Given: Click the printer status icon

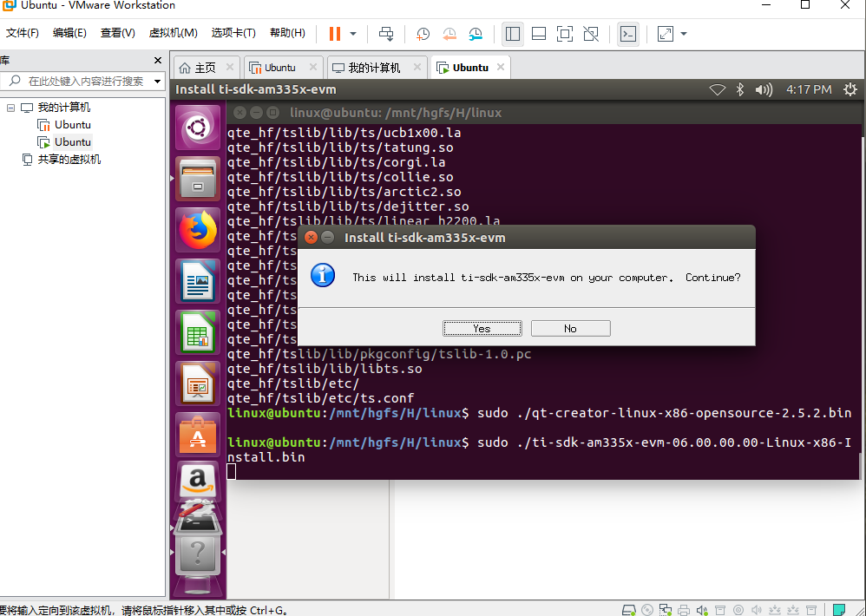Looking at the screenshot, I should click(684, 610).
